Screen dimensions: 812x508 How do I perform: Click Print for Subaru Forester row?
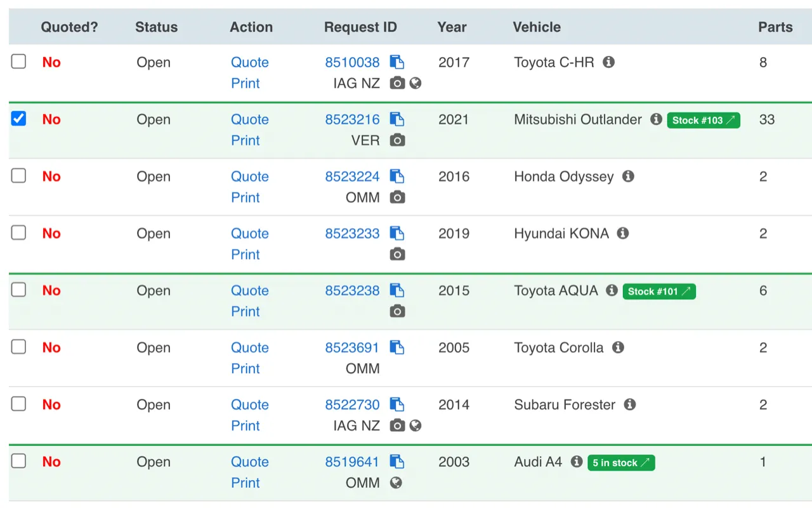click(x=246, y=426)
